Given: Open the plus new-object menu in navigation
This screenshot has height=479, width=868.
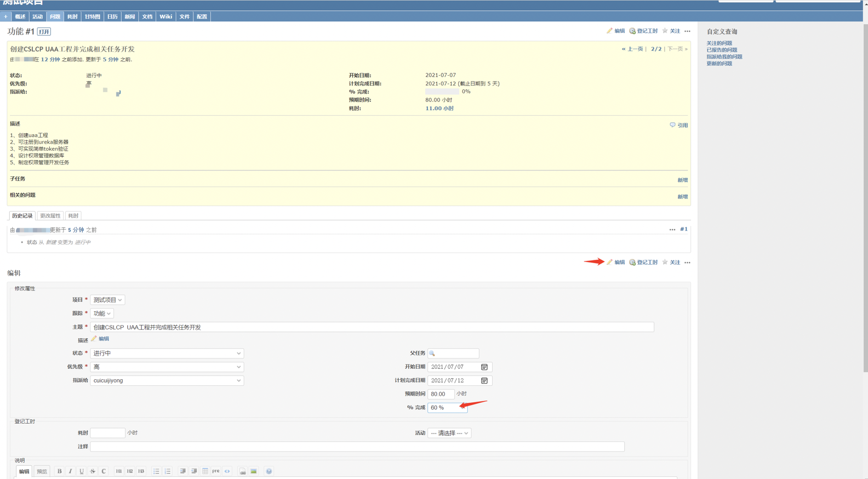Looking at the screenshot, I should pos(5,16).
